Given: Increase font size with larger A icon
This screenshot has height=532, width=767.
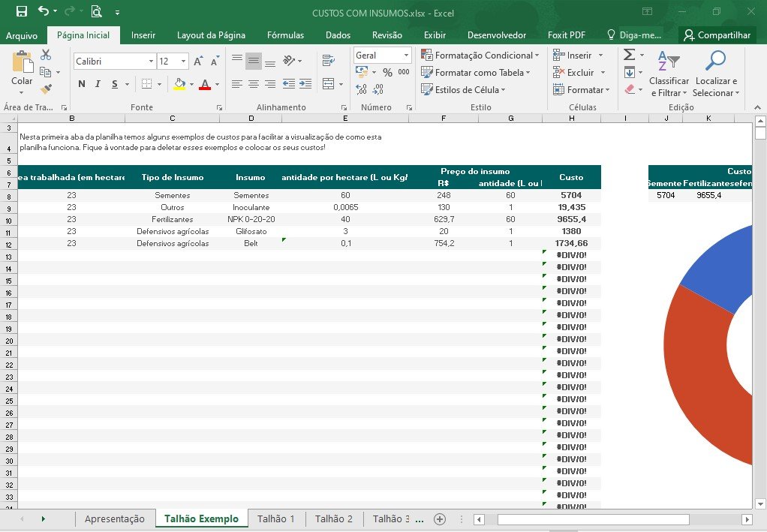Looking at the screenshot, I should pos(198,61).
